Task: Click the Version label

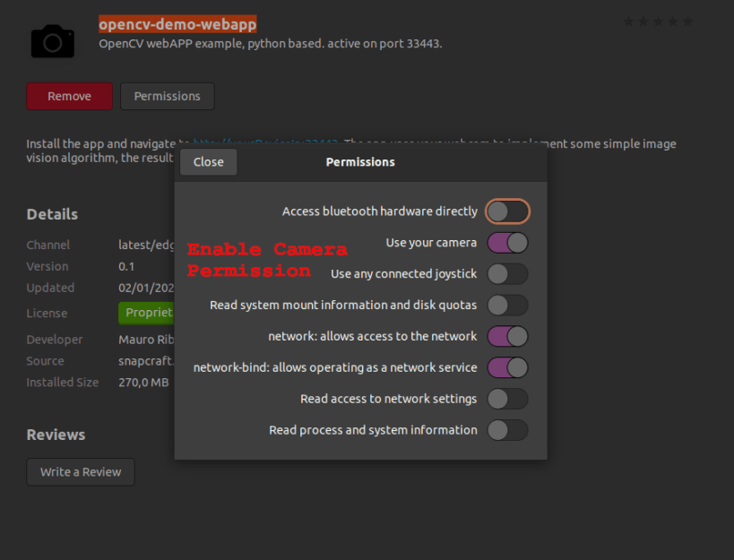Action: tap(47, 267)
